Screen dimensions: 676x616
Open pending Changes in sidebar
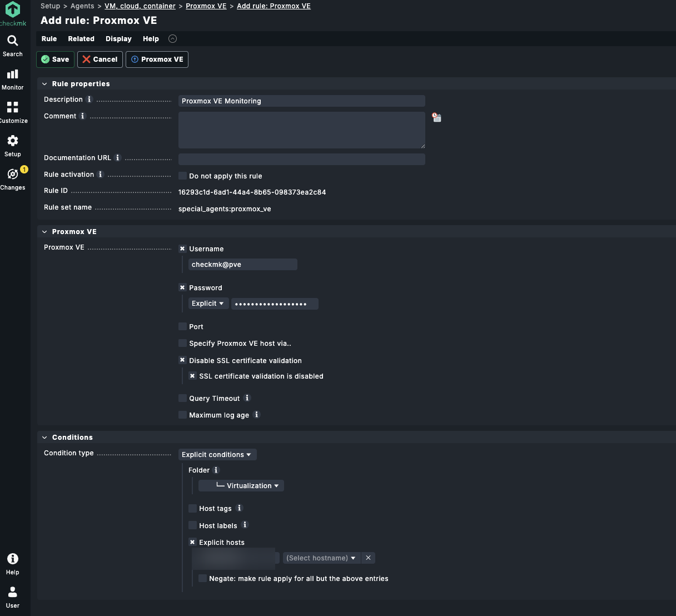click(x=13, y=179)
